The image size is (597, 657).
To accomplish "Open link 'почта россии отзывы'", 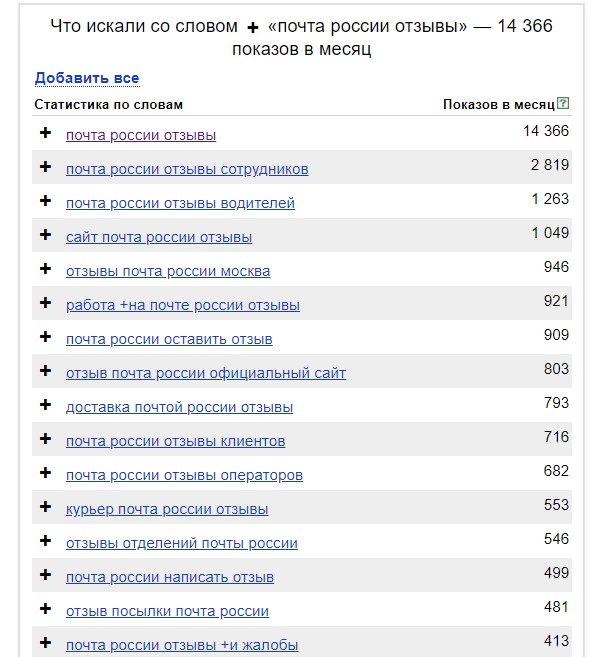I will (x=141, y=135).
